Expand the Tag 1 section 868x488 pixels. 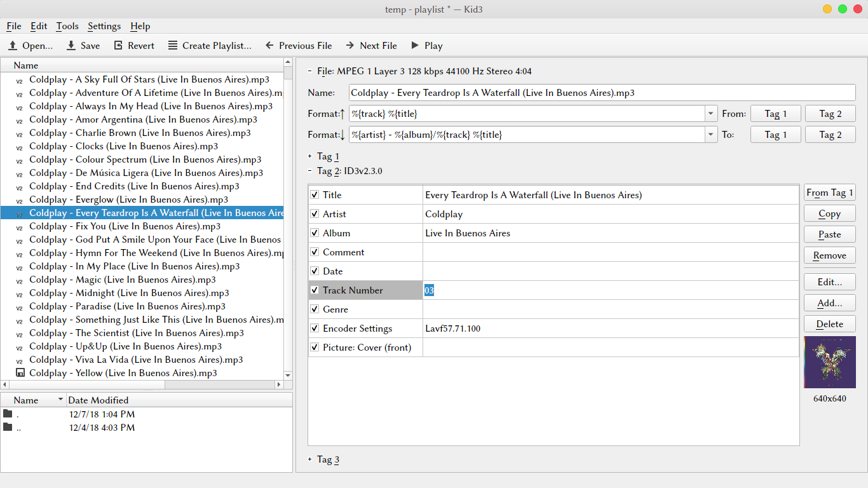309,156
